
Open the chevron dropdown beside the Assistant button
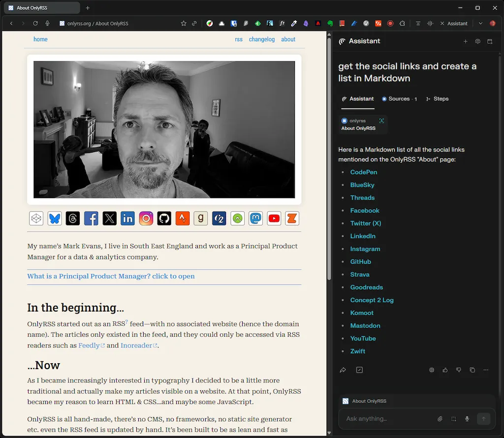479,23
